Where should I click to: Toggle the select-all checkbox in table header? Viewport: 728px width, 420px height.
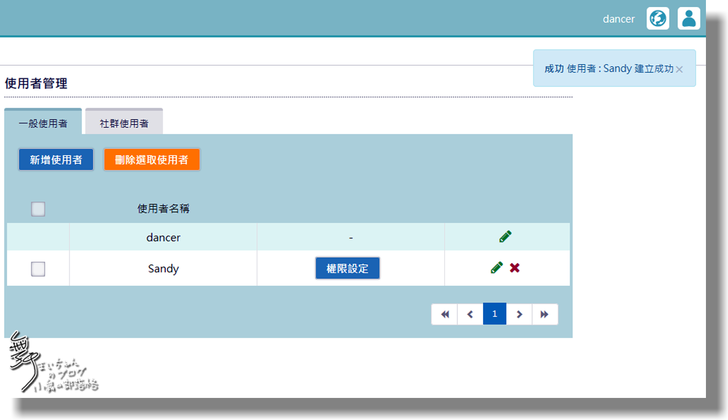(38, 209)
